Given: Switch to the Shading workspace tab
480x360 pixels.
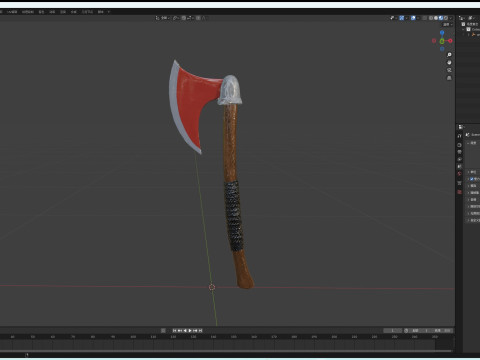Looking at the screenshot, I should [x=41, y=12].
